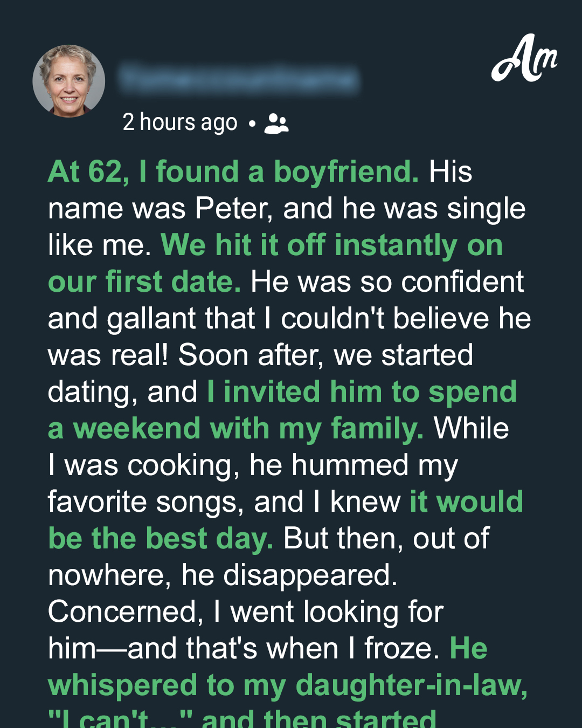Image resolution: width=582 pixels, height=728 pixels.
Task: Click the line "nowhere, he disappeared."
Action: 223,575
